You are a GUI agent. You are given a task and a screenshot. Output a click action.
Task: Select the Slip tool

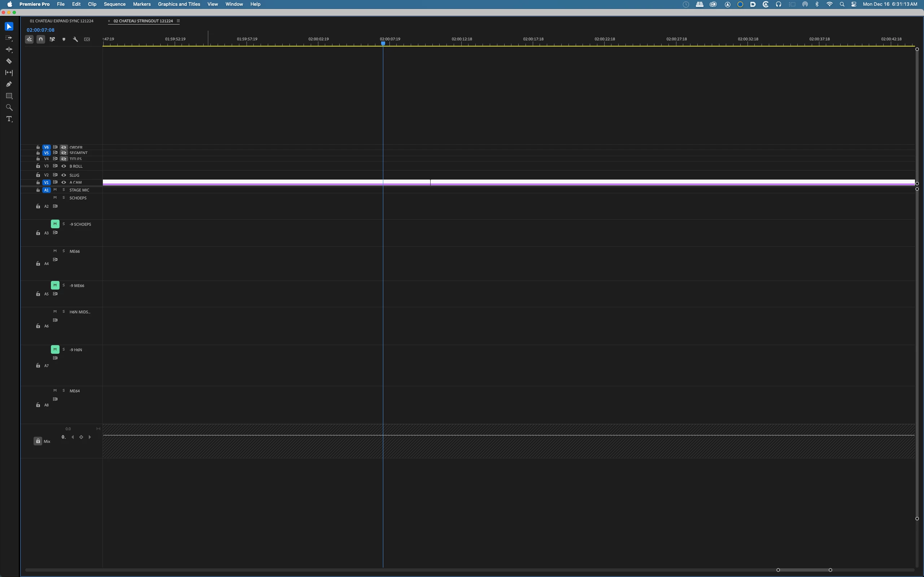pos(9,73)
